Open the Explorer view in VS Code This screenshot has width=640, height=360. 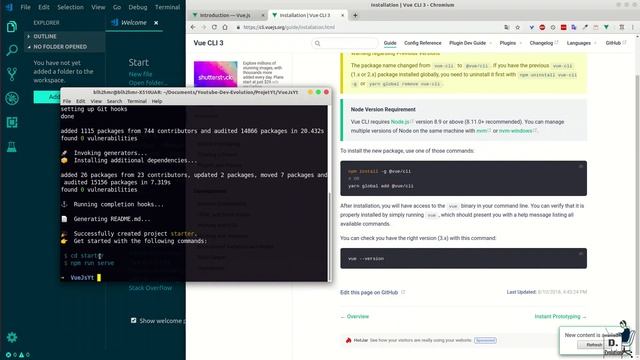tap(12, 27)
